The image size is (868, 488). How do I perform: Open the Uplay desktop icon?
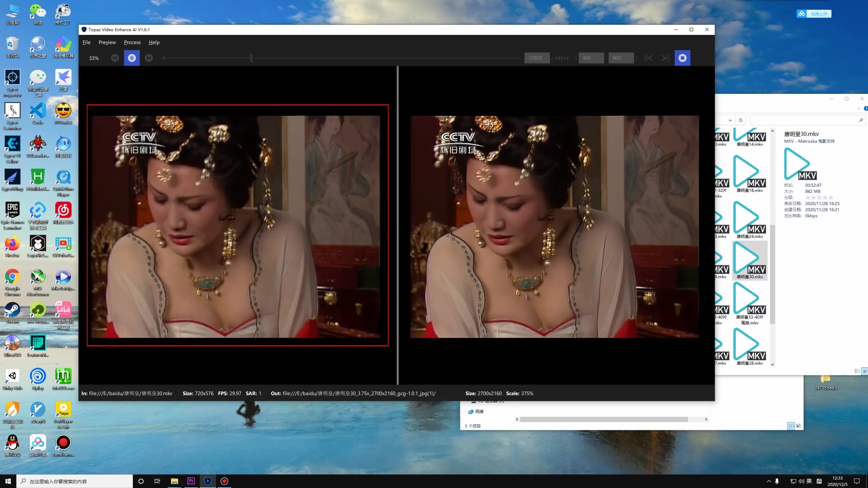click(x=38, y=380)
